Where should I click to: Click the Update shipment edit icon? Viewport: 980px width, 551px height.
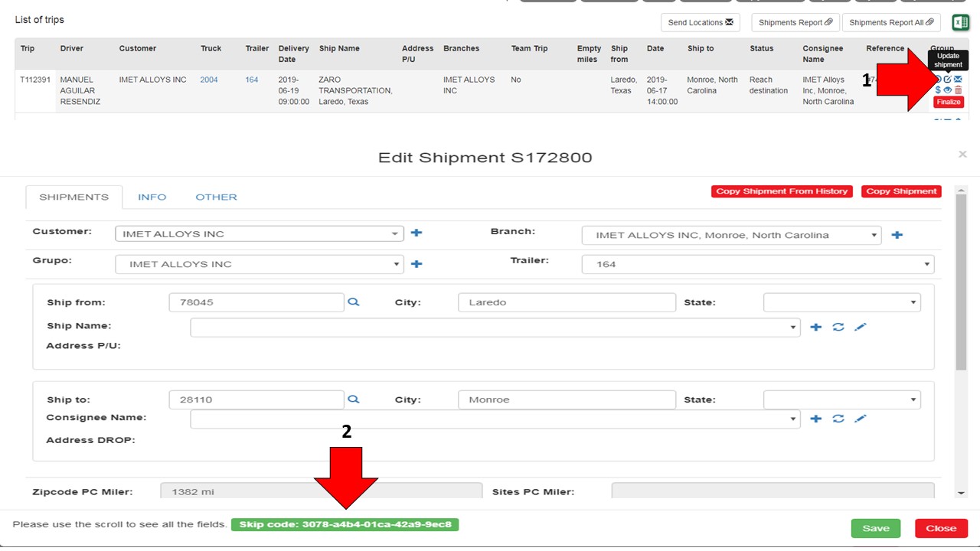pyautogui.click(x=948, y=80)
